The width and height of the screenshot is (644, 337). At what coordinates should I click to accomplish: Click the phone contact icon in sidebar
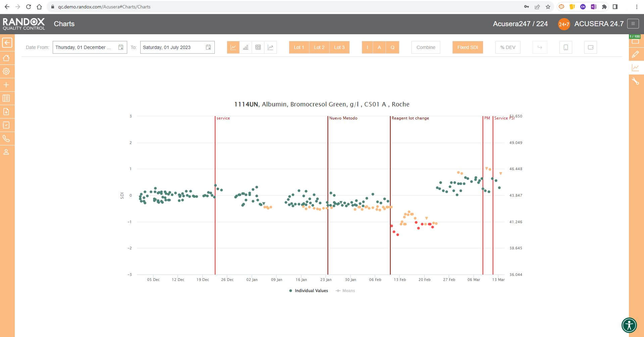tap(6, 139)
